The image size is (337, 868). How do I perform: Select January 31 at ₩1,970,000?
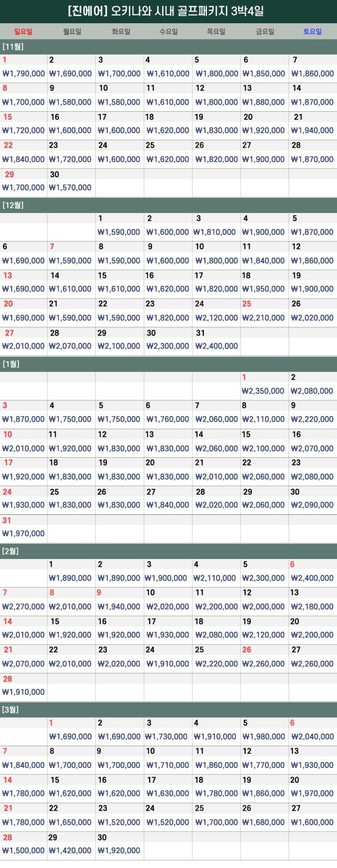point(24,528)
